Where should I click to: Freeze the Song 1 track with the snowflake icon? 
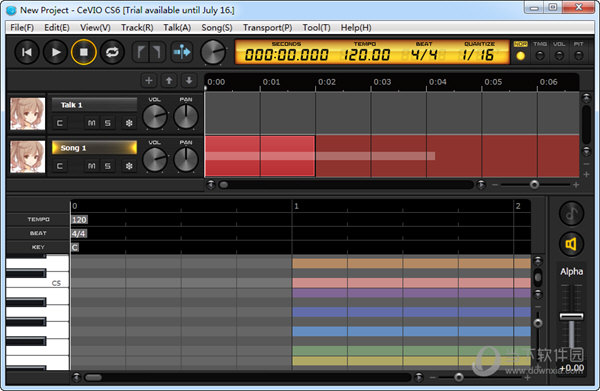pyautogui.click(x=129, y=166)
